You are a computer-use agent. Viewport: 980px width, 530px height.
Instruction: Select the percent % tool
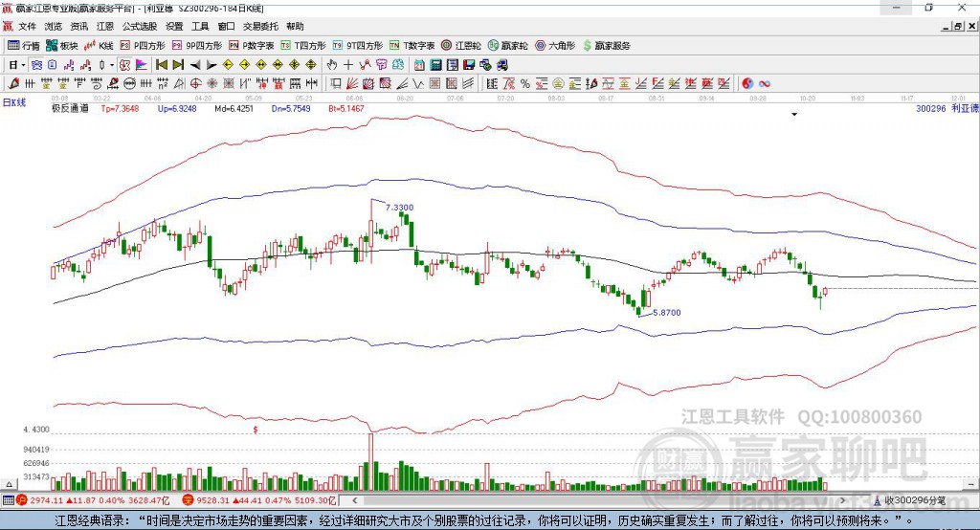pyautogui.click(x=525, y=84)
